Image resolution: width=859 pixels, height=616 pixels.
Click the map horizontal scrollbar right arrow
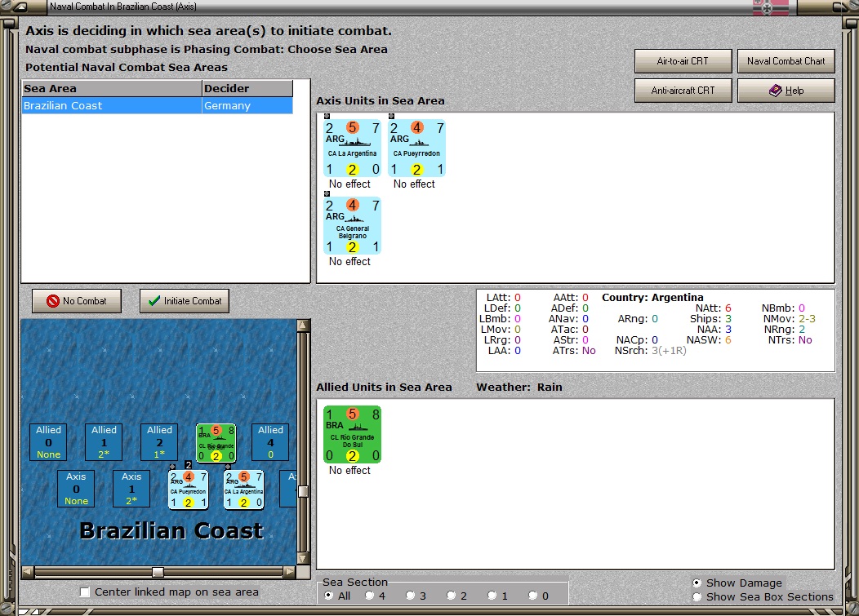pyautogui.click(x=289, y=572)
